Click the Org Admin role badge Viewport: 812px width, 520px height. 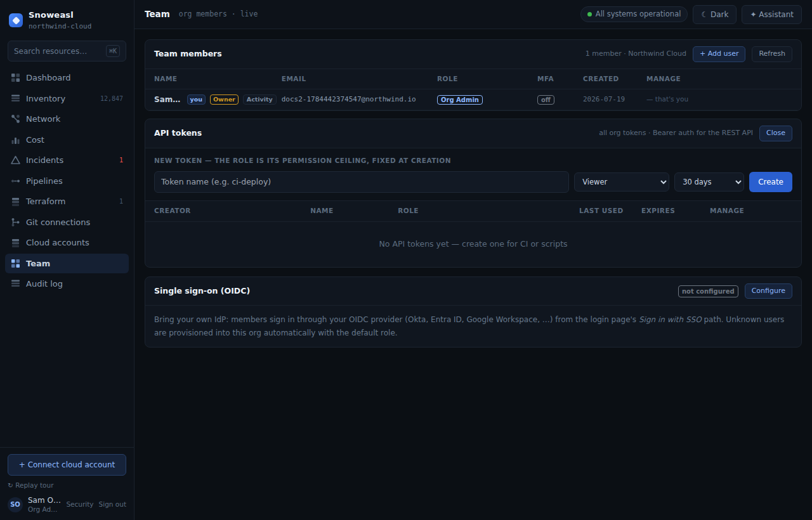coord(460,100)
